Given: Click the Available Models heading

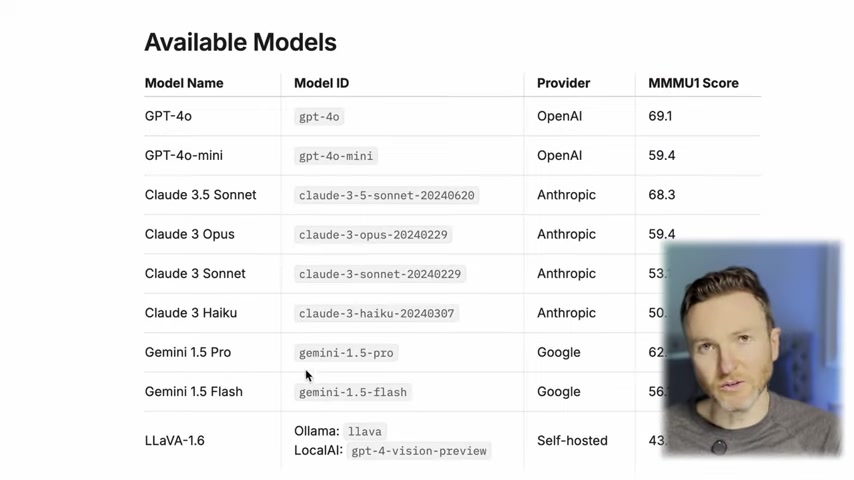Looking at the screenshot, I should coord(240,42).
